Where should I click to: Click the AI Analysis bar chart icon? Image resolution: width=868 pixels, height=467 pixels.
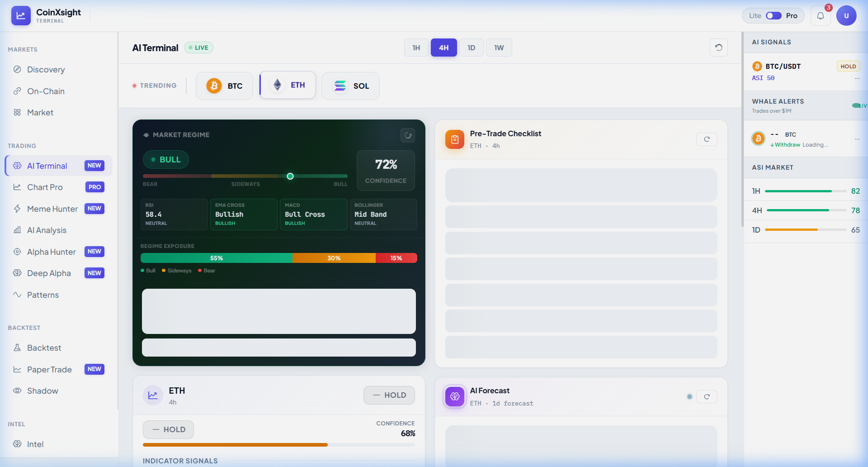17,230
